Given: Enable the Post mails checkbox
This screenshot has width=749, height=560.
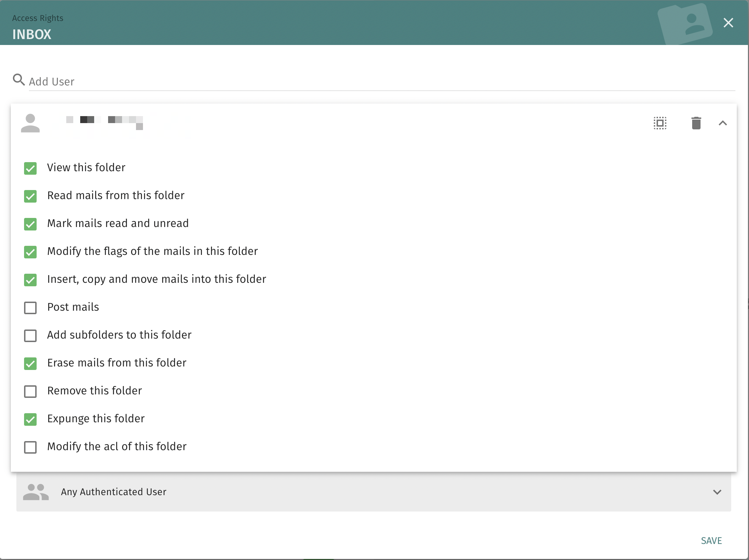Looking at the screenshot, I should click(30, 308).
